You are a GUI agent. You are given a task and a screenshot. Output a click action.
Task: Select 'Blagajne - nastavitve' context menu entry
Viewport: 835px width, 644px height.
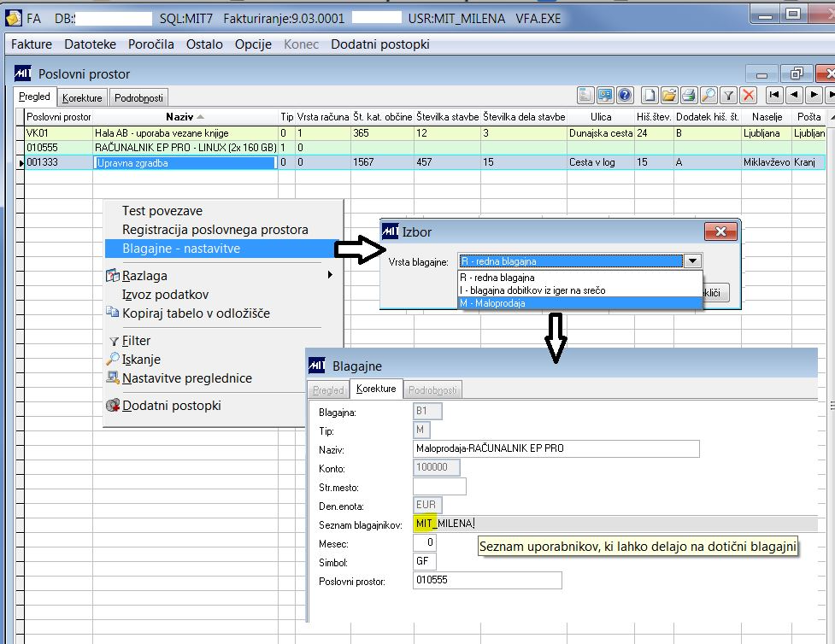pos(181,249)
